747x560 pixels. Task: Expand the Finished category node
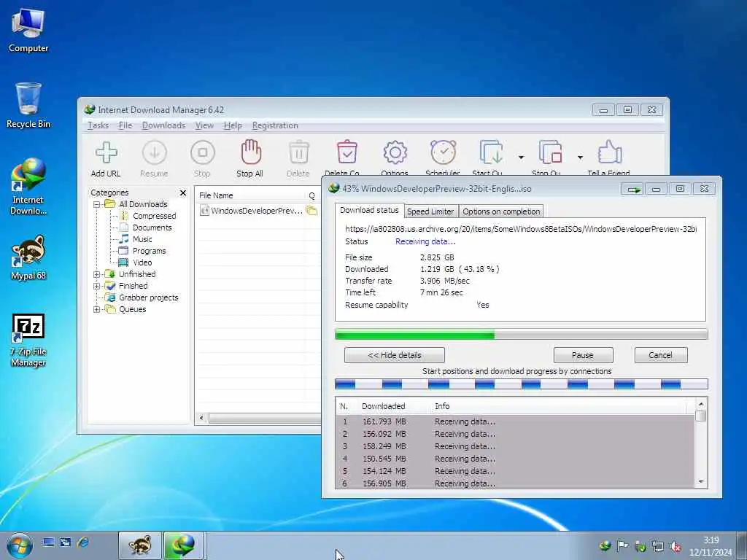tap(97, 286)
